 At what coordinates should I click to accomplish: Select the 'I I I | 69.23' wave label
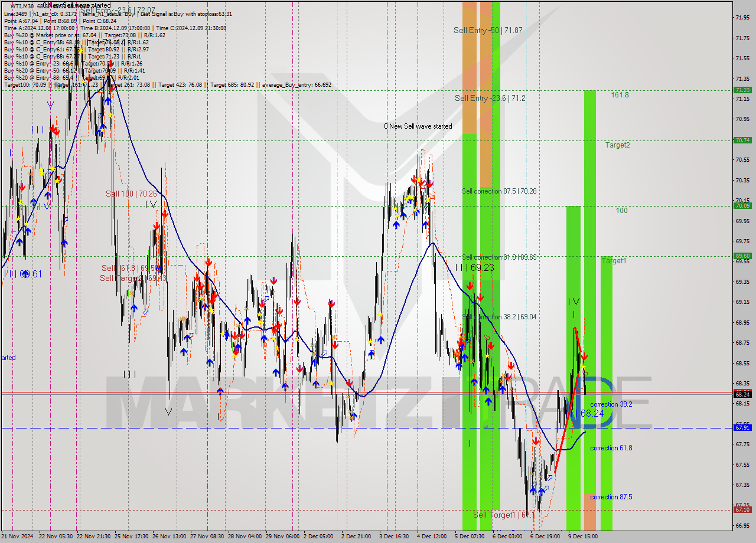pos(474,267)
